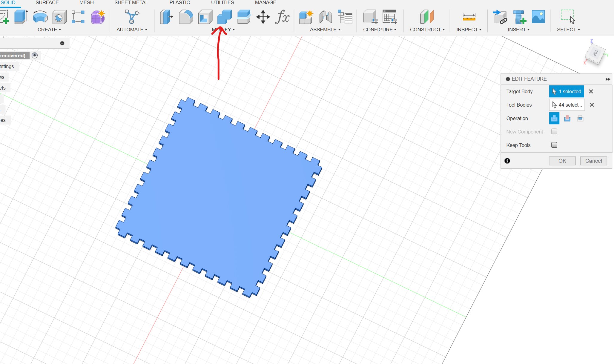Click the assemble table icon

point(345,17)
